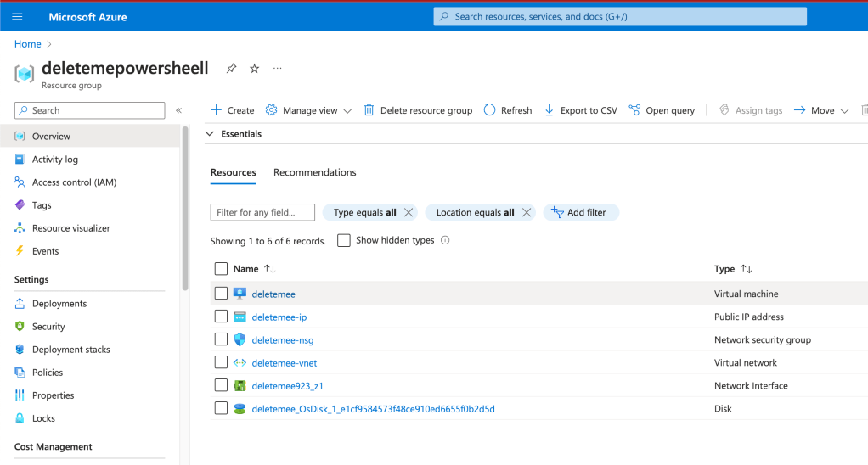Check the box for deletemee-vnet
This screenshot has height=465, width=868.
click(221, 362)
